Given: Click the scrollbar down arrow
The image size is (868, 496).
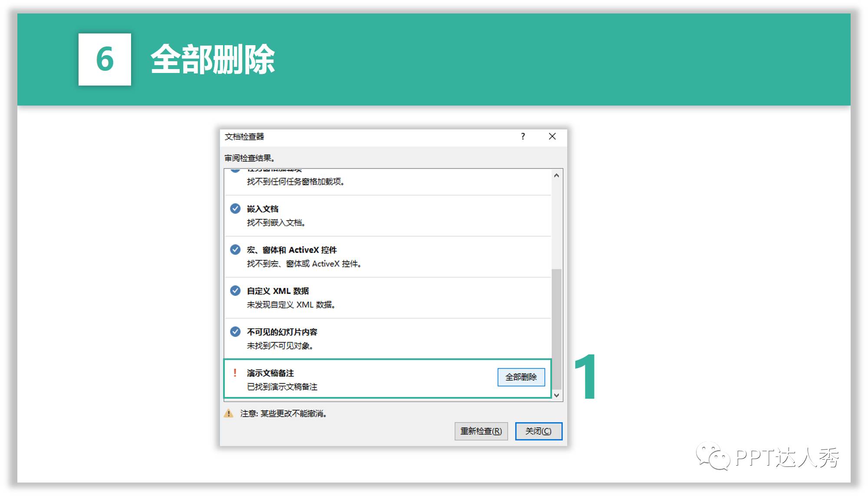Looking at the screenshot, I should click(556, 395).
